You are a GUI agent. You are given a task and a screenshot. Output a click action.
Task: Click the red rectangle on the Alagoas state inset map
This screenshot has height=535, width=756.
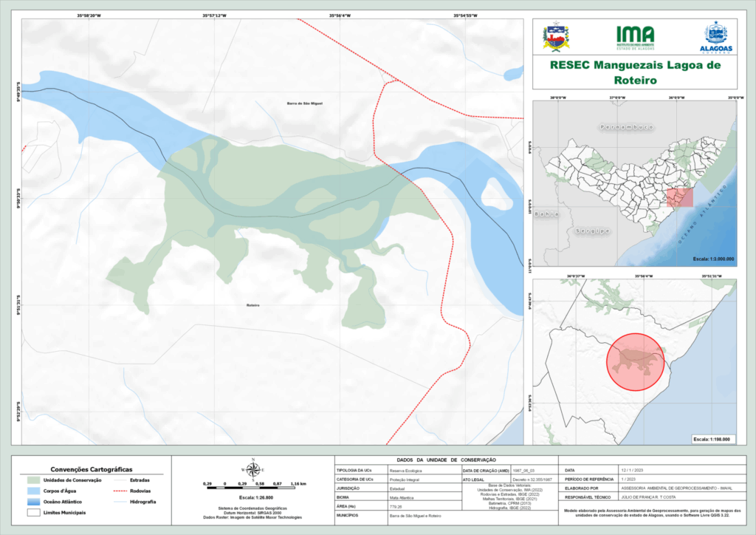tap(680, 197)
